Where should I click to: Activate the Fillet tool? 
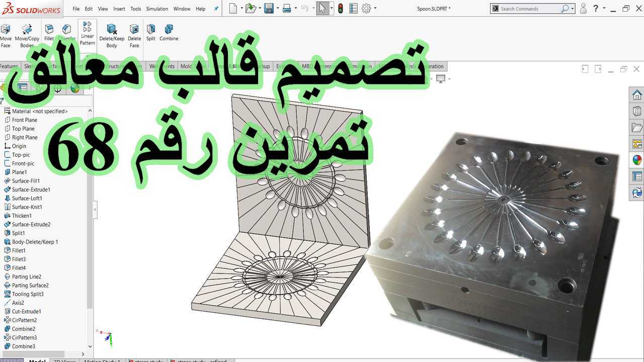49,33
